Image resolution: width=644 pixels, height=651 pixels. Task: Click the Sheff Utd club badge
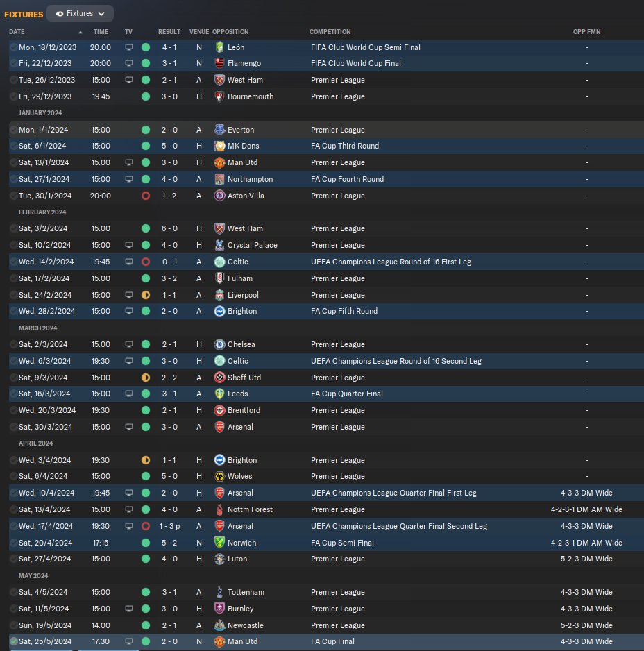pyautogui.click(x=219, y=378)
